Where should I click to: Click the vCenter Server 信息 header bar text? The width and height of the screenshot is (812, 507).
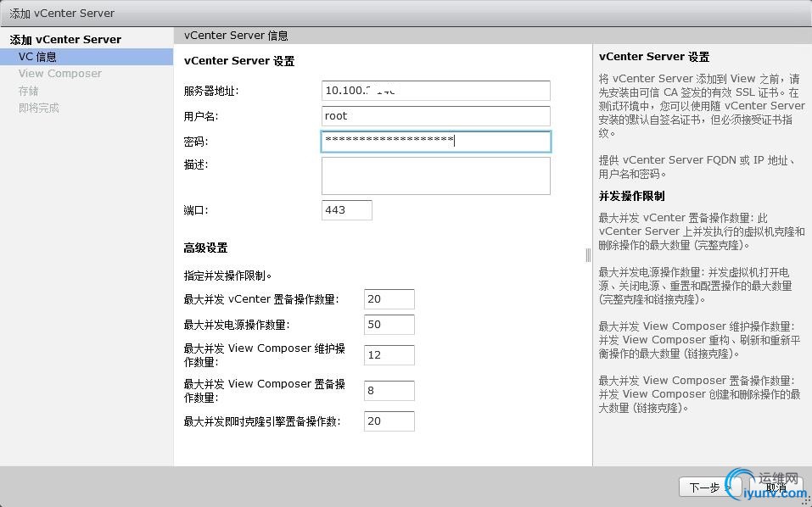pyautogui.click(x=236, y=36)
